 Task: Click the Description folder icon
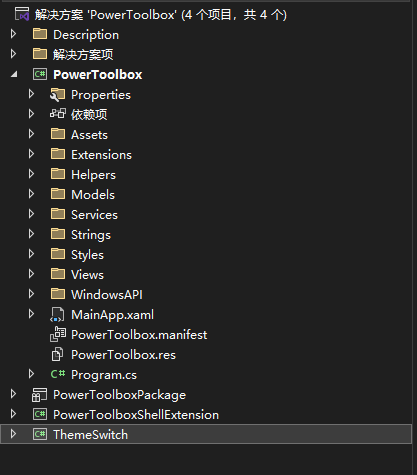click(x=40, y=34)
